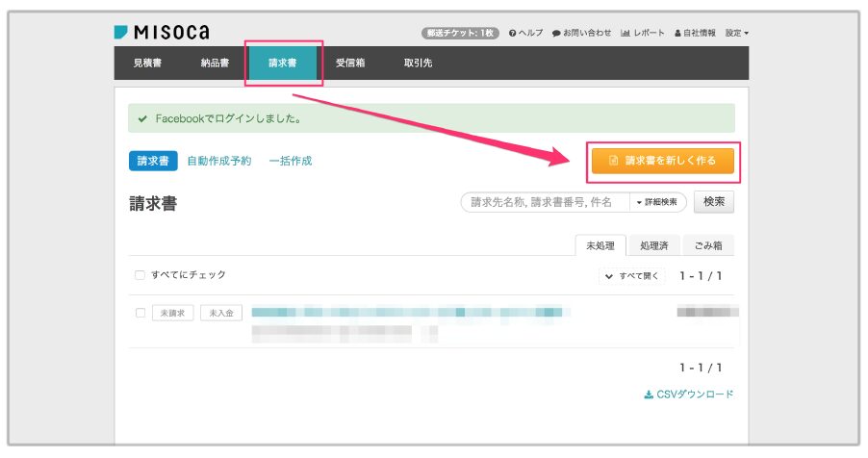Toggle the 未請求 status tag
The image size is (868, 458).
174,313
